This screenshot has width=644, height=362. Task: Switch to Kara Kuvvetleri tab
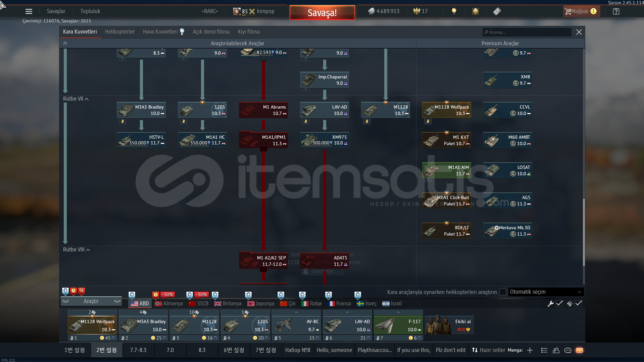coord(80,32)
